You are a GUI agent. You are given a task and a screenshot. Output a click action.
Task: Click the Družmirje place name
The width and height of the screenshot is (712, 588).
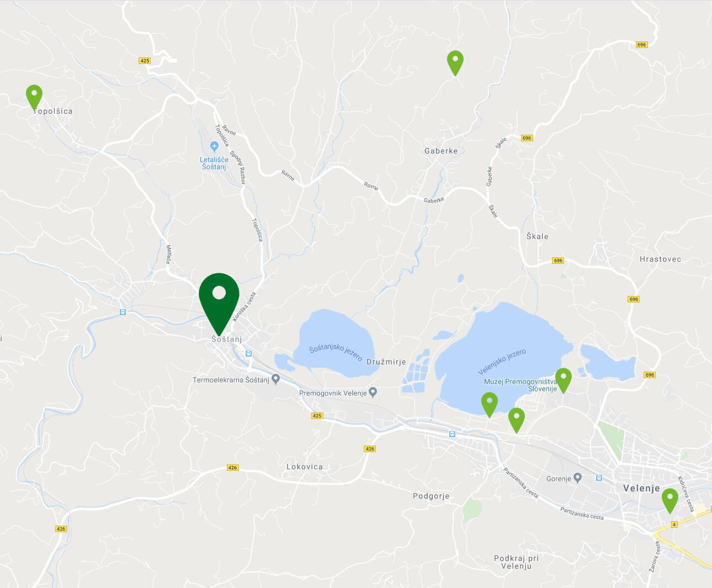[x=386, y=362]
